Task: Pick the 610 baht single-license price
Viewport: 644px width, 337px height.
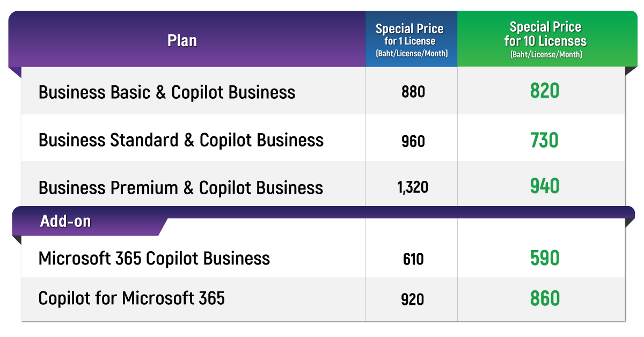Action: (413, 260)
